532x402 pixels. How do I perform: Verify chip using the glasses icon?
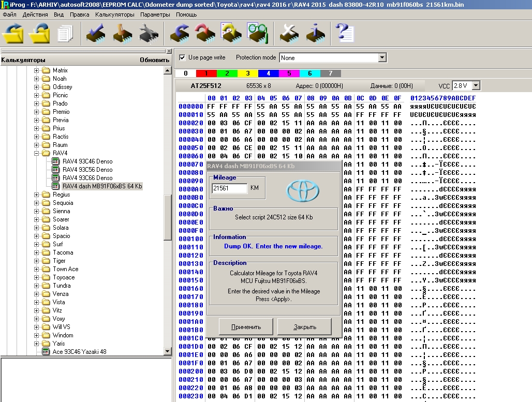click(258, 33)
